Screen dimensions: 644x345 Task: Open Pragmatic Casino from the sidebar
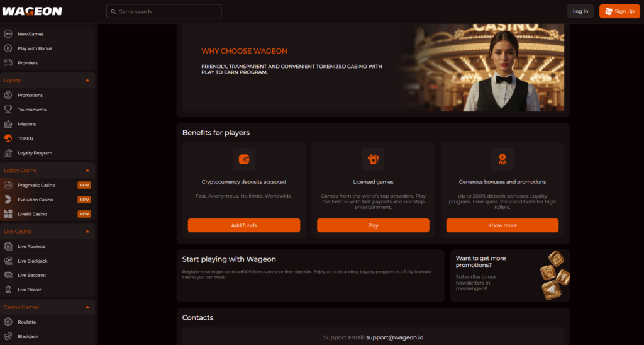coord(37,185)
